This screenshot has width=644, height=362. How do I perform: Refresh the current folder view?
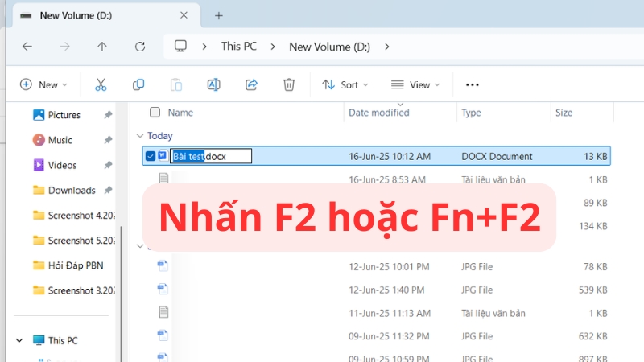[140, 47]
